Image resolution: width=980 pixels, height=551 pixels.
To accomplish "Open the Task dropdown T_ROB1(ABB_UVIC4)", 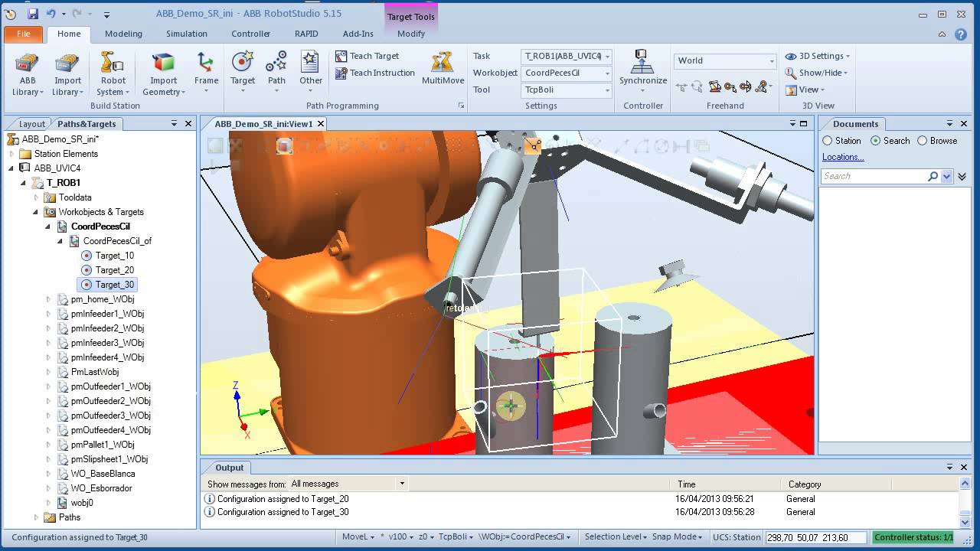I will click(567, 56).
